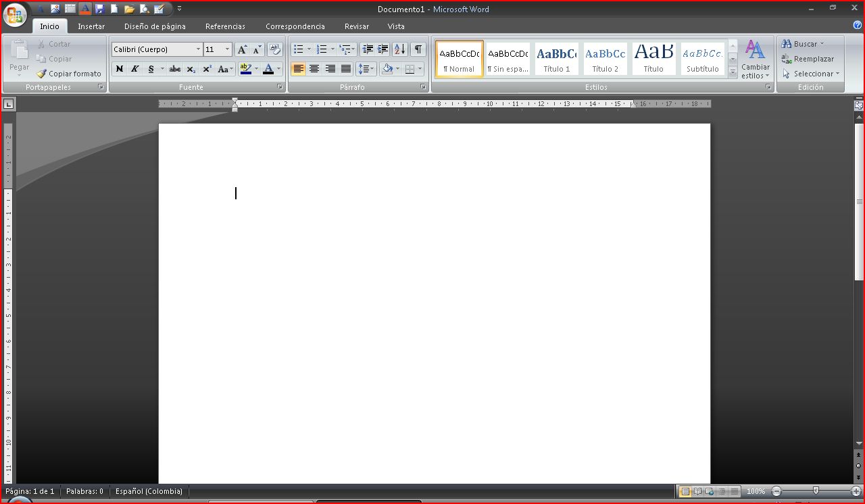
Task: Enable superscript formatting
Action: click(206, 69)
